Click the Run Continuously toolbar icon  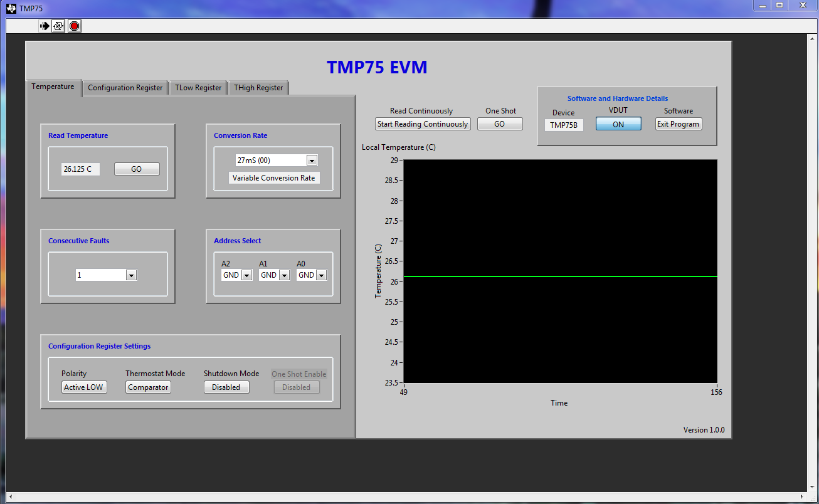tap(58, 26)
